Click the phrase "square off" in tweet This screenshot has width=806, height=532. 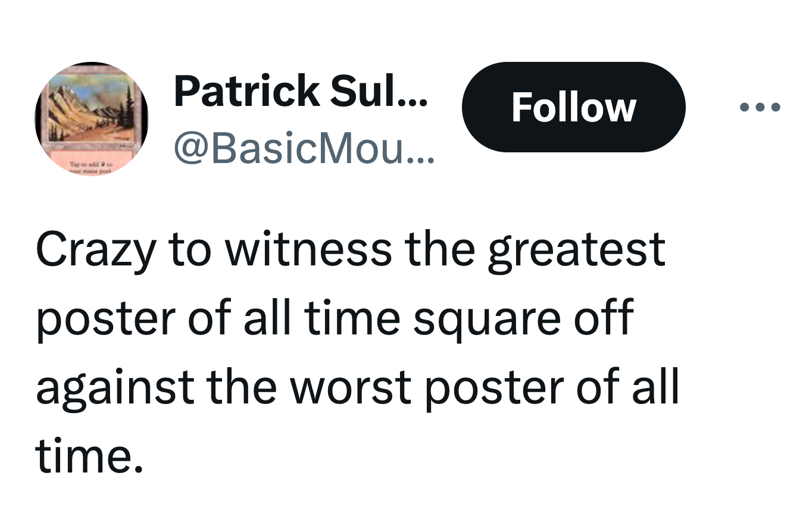coord(523,318)
